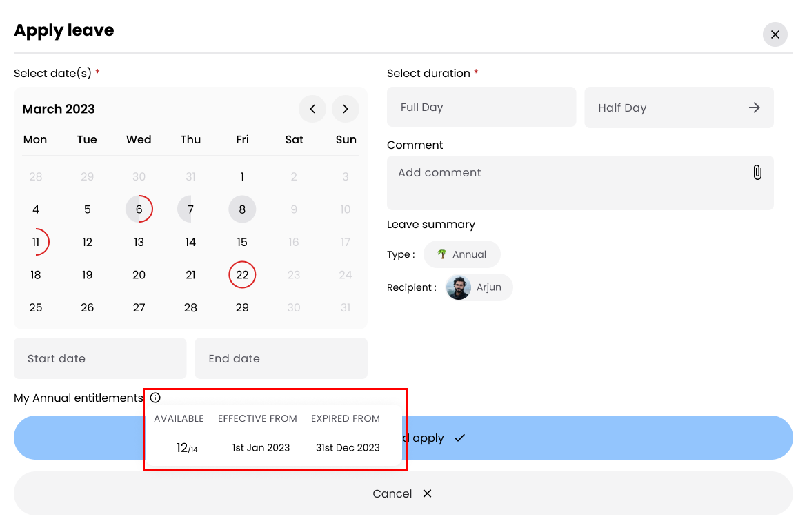Image resolution: width=807 pixels, height=532 pixels.
Task: Select Half Day duration
Action: (x=662, y=108)
